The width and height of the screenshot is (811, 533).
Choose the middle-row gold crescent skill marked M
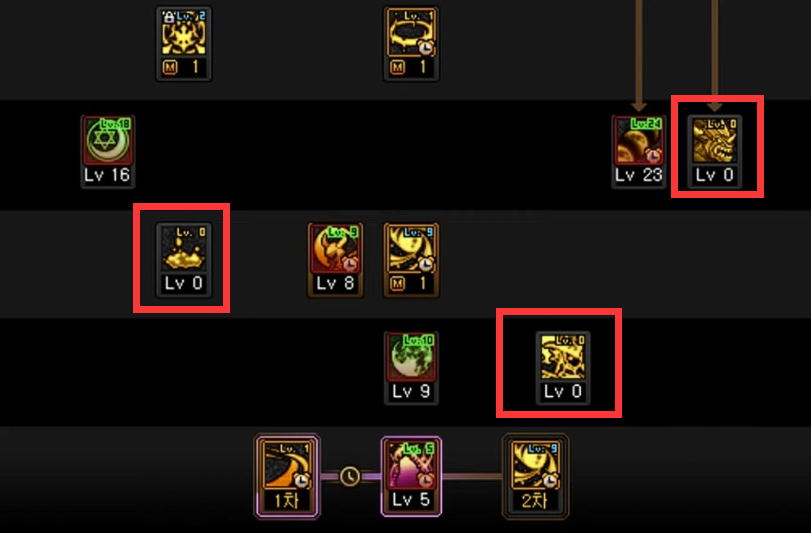pyautogui.click(x=411, y=249)
